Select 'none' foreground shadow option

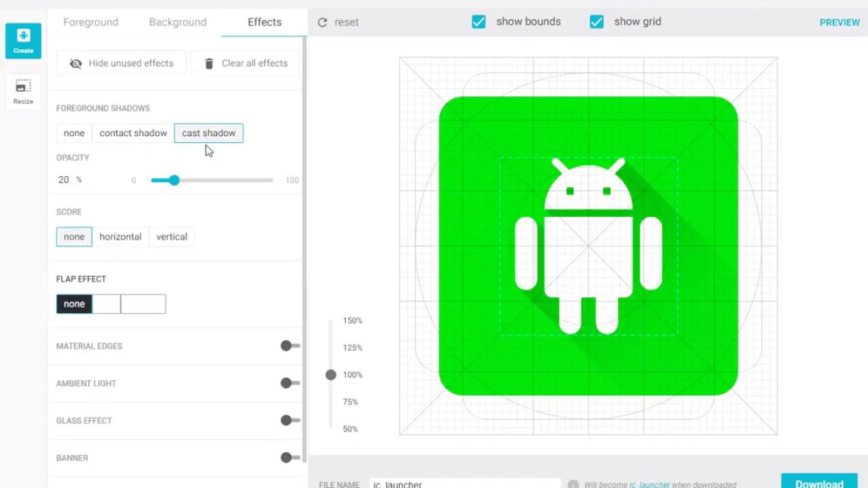(74, 133)
